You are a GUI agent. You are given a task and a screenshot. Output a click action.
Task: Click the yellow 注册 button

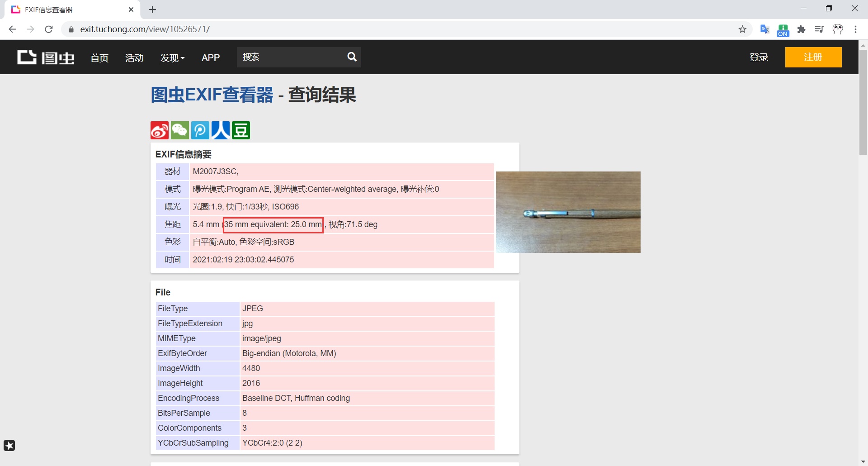813,57
